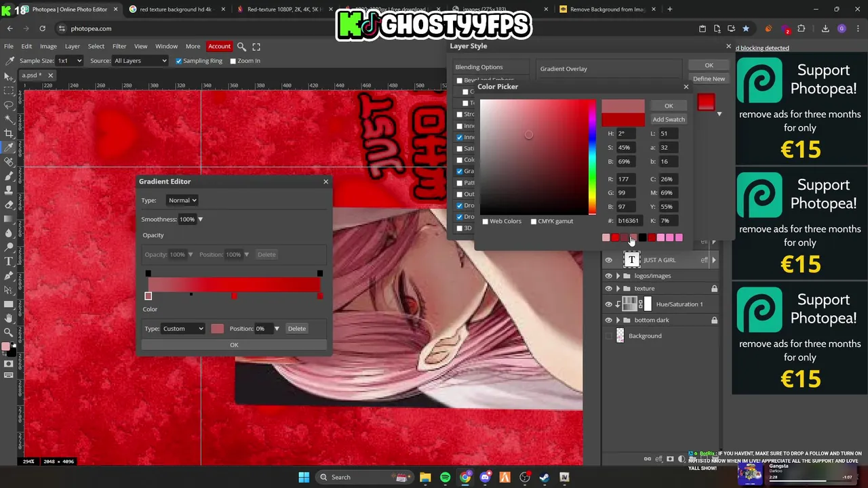
Task: Show the Background layer
Action: [x=608, y=336]
